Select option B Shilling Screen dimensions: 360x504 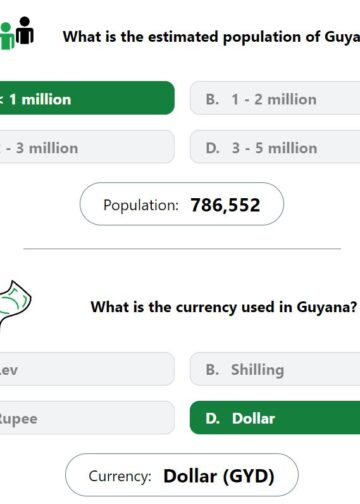point(275,369)
